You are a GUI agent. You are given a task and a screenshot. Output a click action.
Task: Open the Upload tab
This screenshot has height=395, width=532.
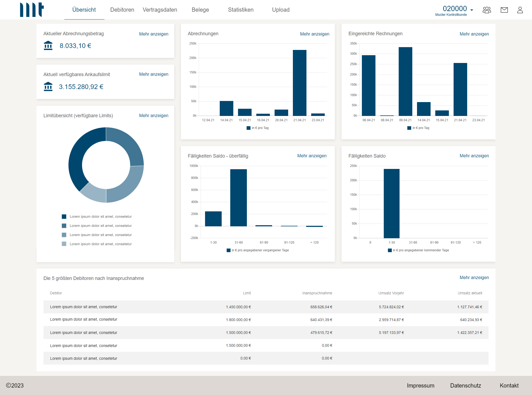pos(281,10)
